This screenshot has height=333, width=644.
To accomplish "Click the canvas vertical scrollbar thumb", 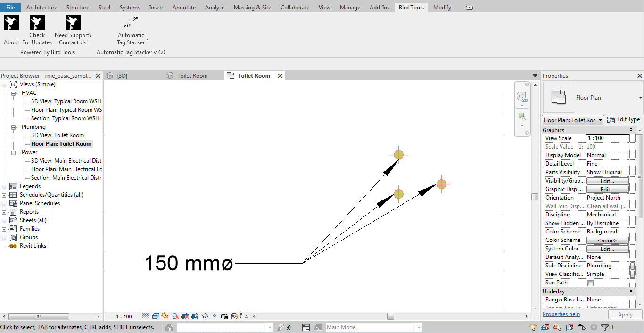I will (x=535, y=197).
